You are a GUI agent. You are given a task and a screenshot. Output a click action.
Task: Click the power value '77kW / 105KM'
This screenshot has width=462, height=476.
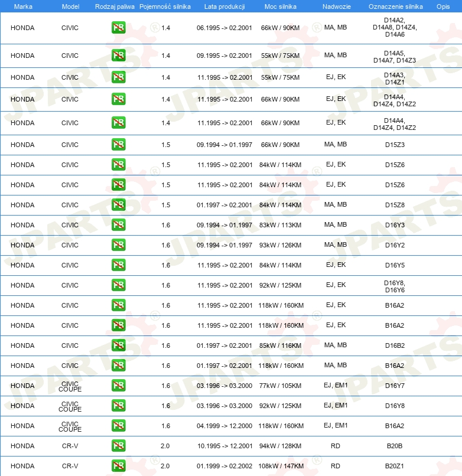point(280,386)
